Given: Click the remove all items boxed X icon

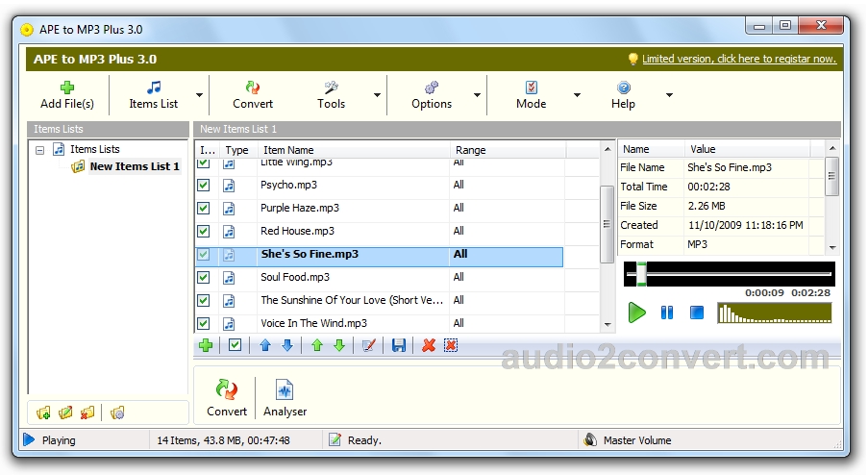Looking at the screenshot, I should [451, 345].
